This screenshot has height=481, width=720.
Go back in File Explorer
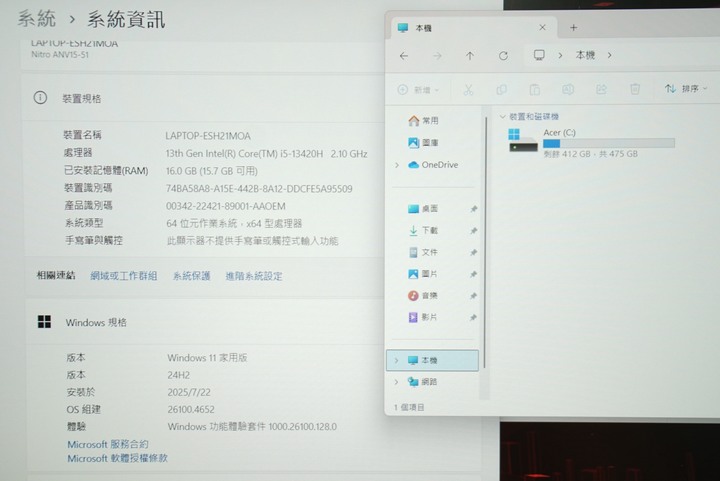point(404,56)
